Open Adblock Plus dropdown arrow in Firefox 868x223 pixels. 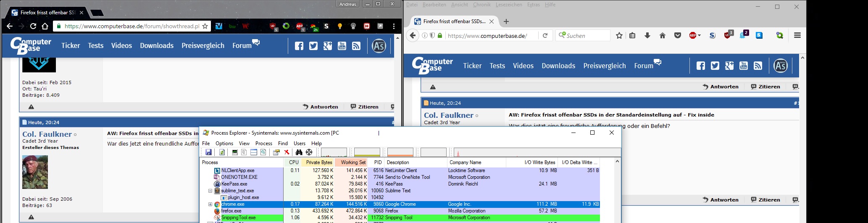(699, 36)
